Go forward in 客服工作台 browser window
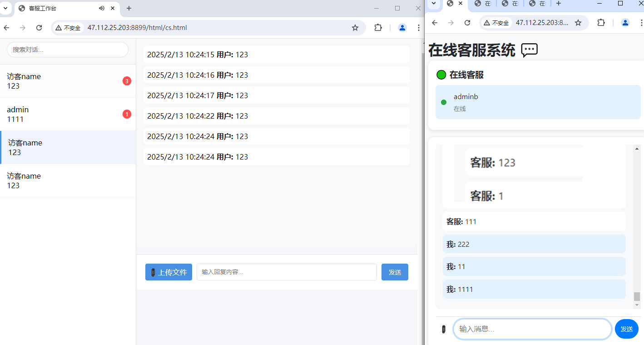 (x=23, y=28)
